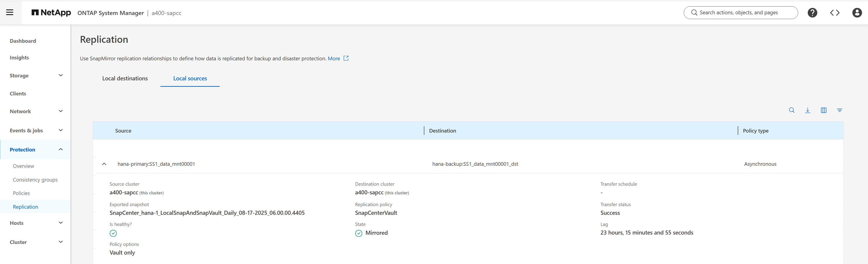Image resolution: width=868 pixels, height=264 pixels.
Task: Click the Asynchronous policy type value
Action: coord(760,164)
